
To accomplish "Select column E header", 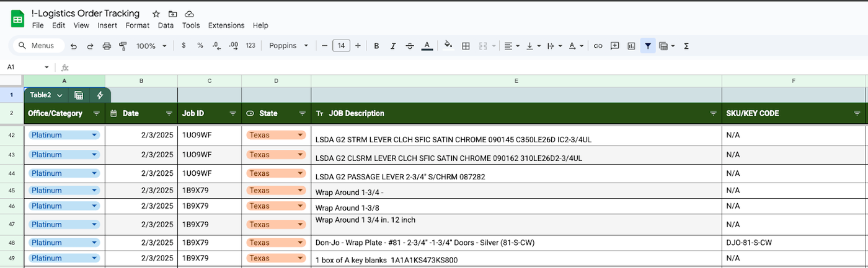I will pos(516,81).
